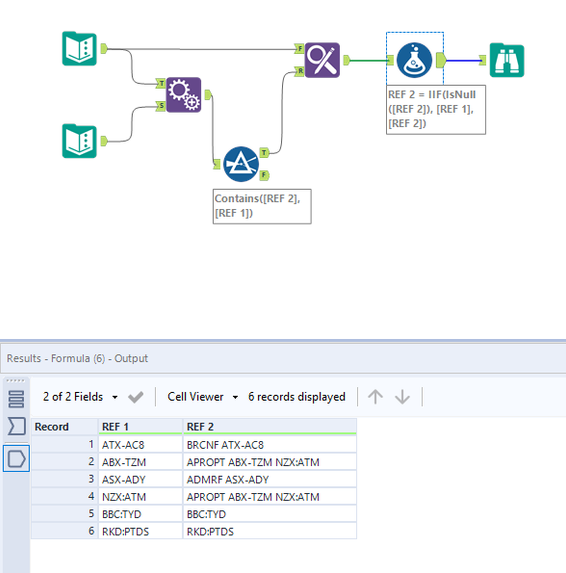Select the bottom Text Input tool

coord(79,141)
